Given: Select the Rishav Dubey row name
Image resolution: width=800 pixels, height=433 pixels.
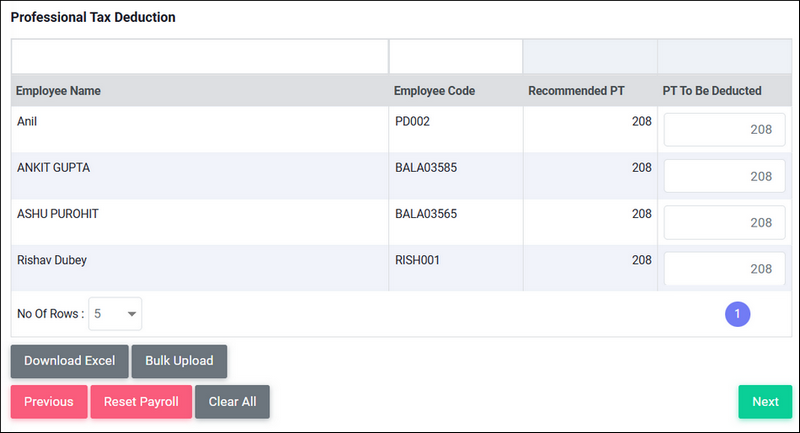Looking at the screenshot, I should click(52, 260).
